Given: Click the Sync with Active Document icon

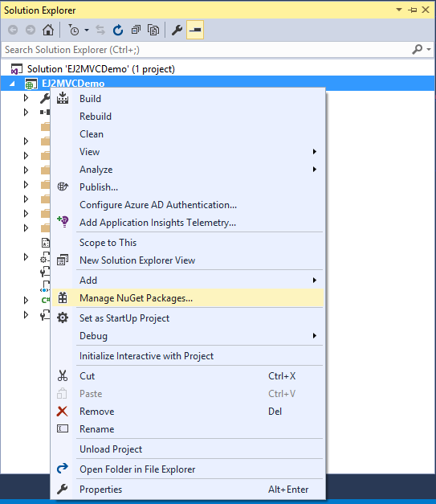Looking at the screenshot, I should (x=100, y=31).
